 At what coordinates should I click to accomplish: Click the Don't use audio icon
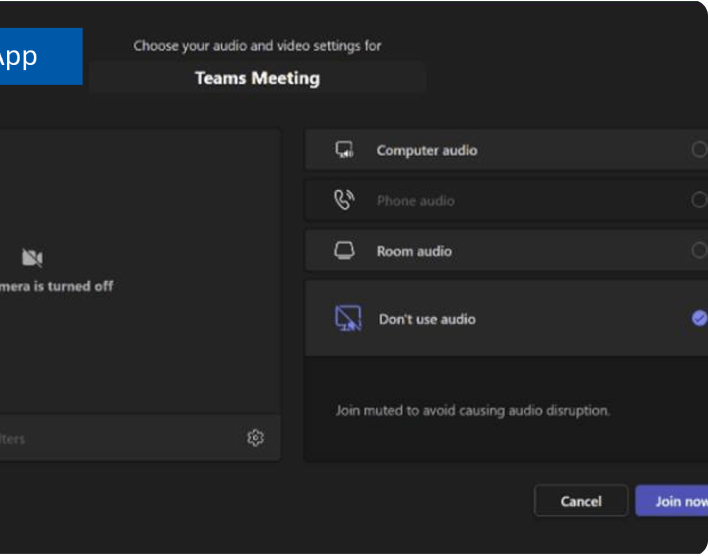pyautogui.click(x=348, y=318)
